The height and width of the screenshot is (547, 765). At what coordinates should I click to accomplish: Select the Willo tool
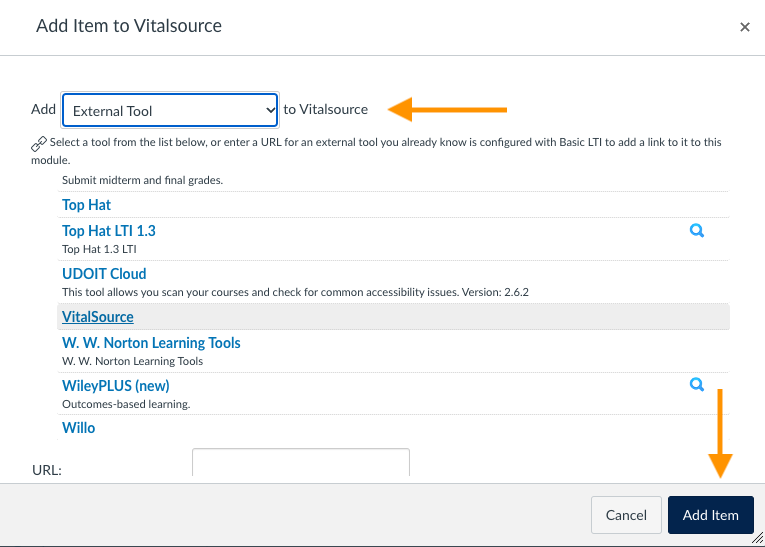[79, 428]
